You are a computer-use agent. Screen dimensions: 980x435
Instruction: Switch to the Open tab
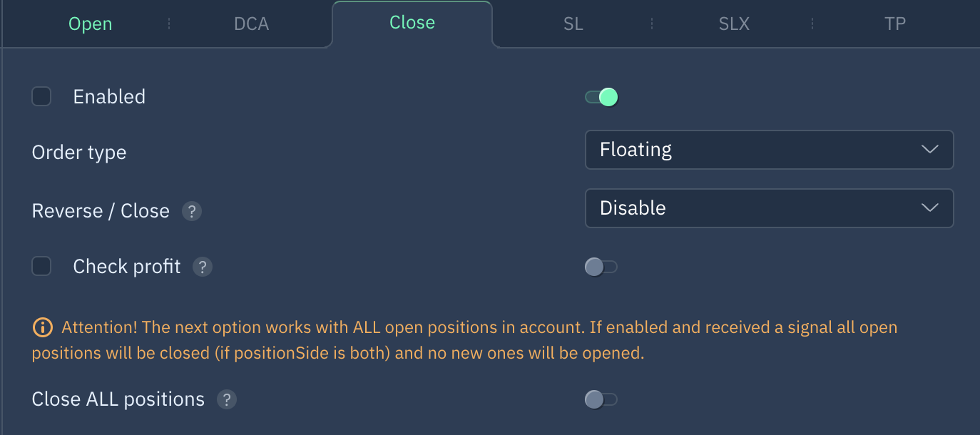[x=90, y=24]
